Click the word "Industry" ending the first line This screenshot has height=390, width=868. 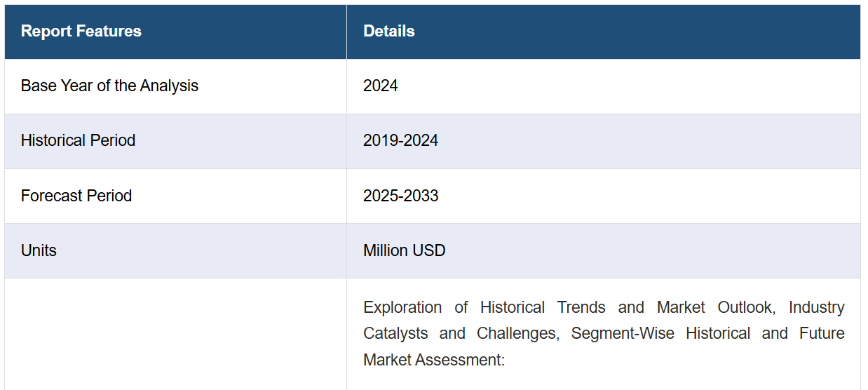tap(816, 307)
